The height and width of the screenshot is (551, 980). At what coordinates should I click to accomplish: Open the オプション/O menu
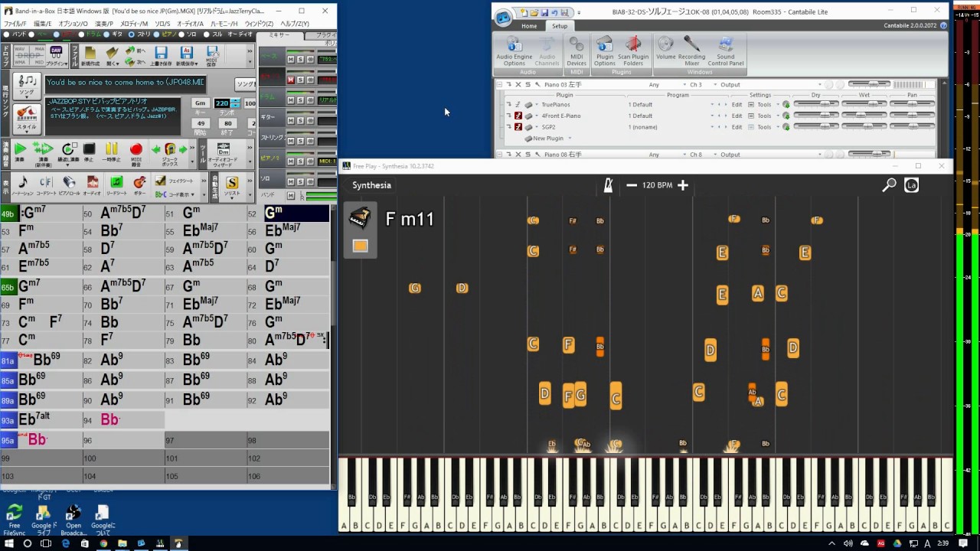[73, 24]
